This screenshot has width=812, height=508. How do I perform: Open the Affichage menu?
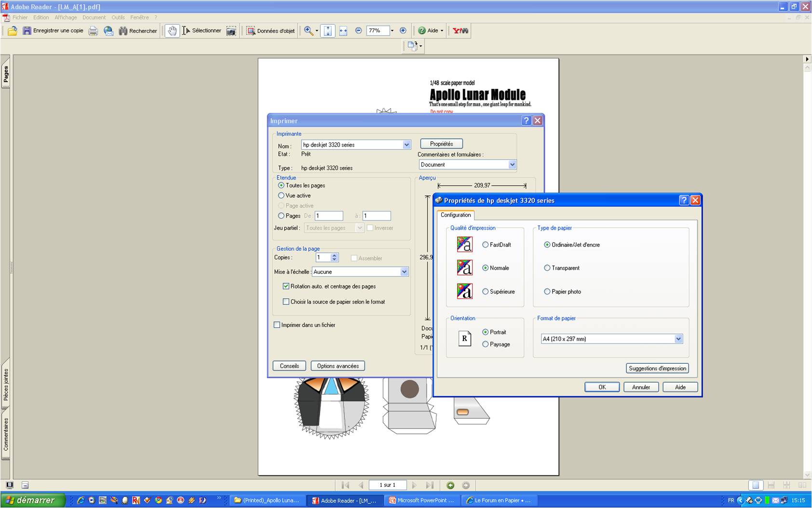click(x=66, y=17)
